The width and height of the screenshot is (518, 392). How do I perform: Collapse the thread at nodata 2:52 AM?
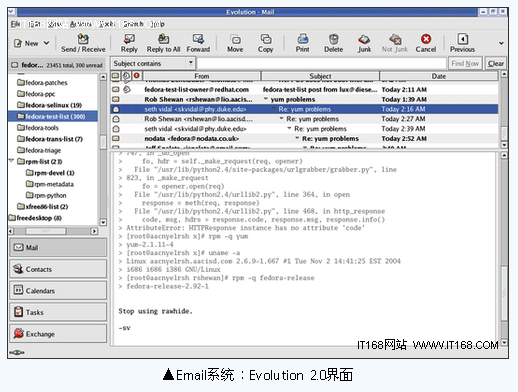pyautogui.click(x=297, y=138)
